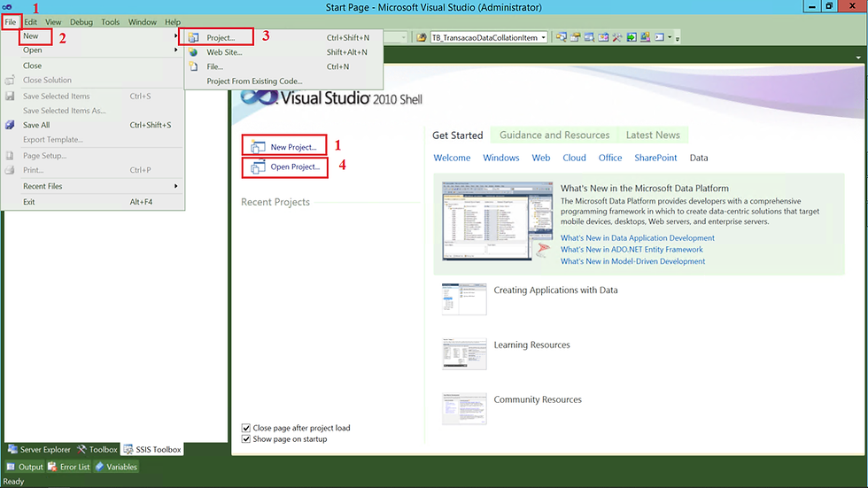Click the Open Project icon on Start Page
Image resolution: width=868 pixels, height=488 pixels.
(x=258, y=167)
